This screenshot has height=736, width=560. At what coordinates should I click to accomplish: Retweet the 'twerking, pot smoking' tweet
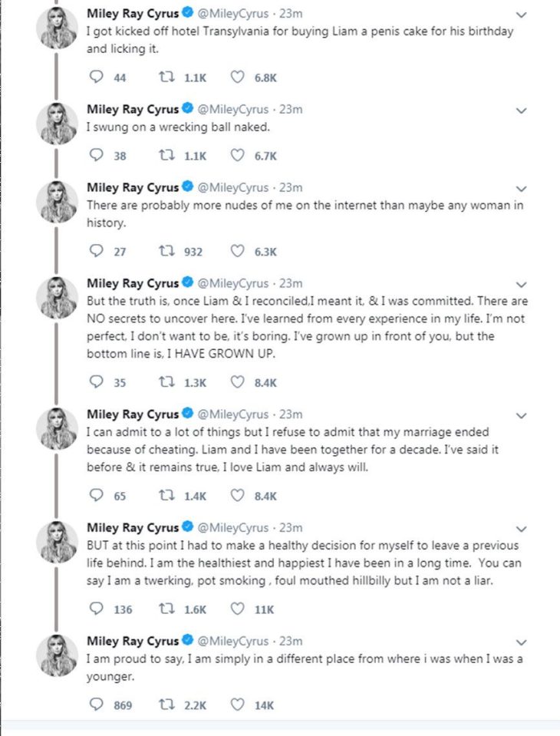(x=166, y=609)
